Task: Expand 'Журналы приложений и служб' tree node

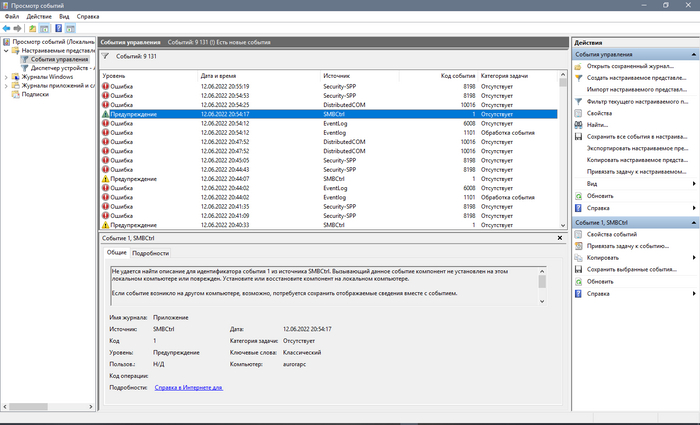Action: pos(7,86)
